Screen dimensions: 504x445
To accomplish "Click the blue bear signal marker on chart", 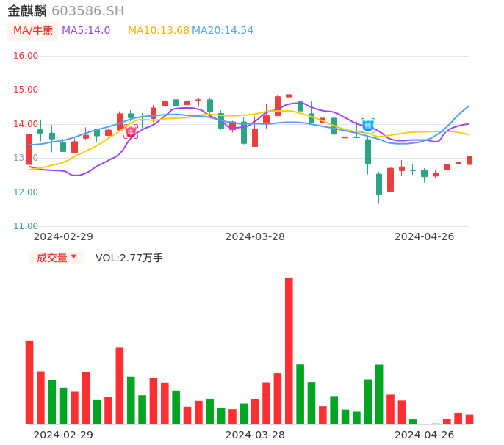I will pos(368,126).
